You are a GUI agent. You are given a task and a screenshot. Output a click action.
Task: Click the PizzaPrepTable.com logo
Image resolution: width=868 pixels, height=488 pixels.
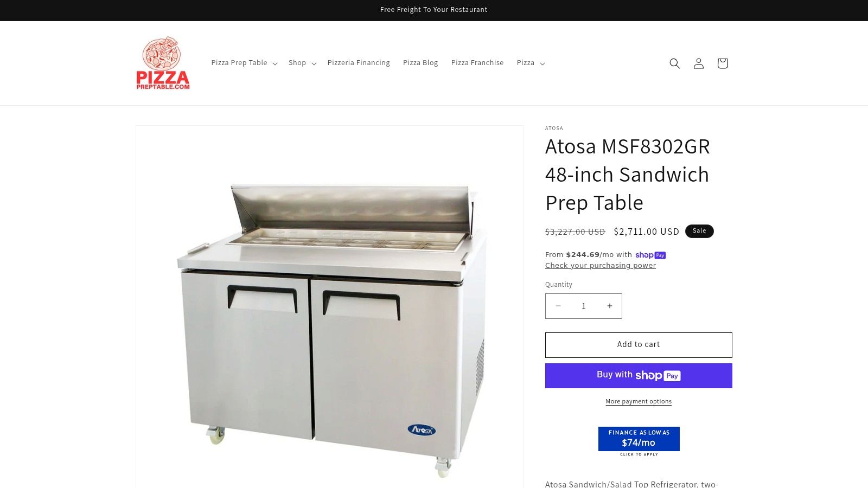[x=163, y=63]
